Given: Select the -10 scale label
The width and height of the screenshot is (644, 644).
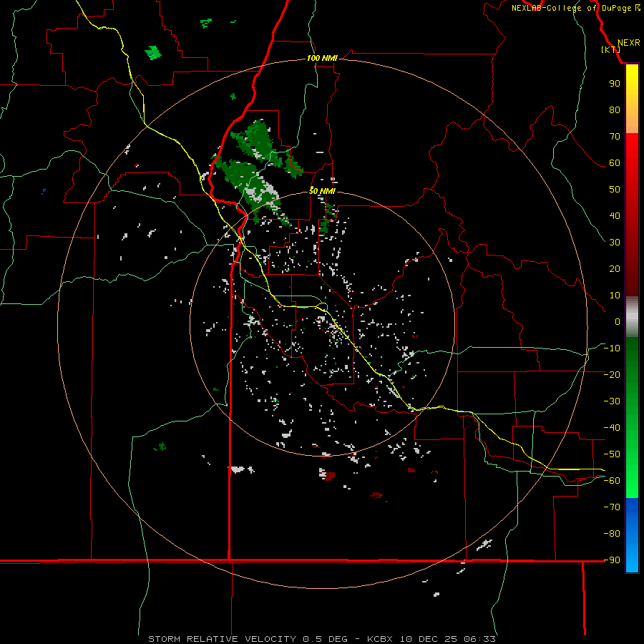Looking at the screenshot, I should coord(612,348).
